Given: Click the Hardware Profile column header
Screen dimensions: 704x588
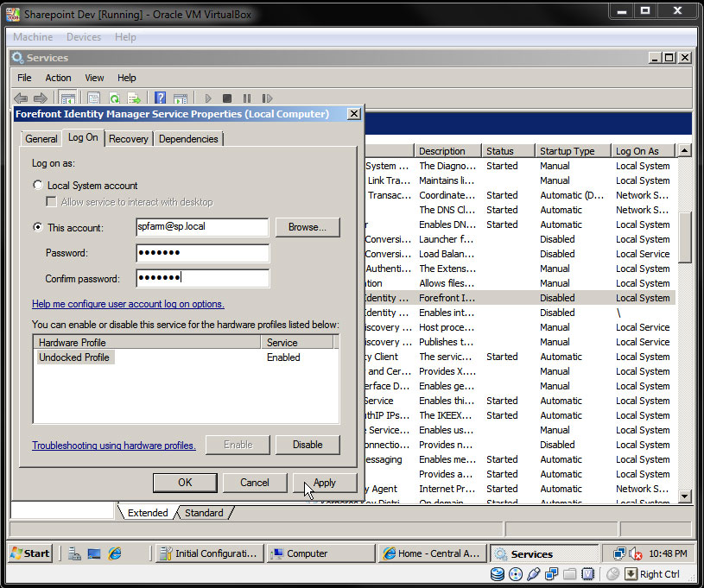Looking at the screenshot, I should 147,343.
